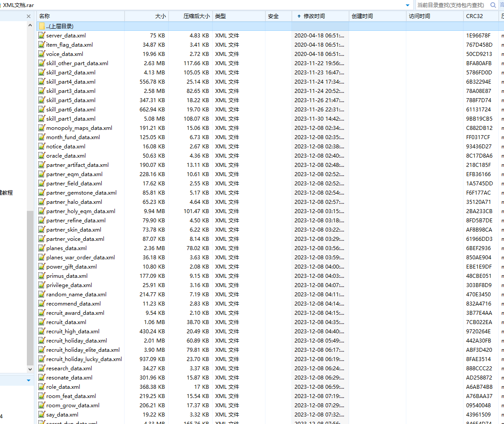Select the oracle_data.xml file icon
504x424 pixels.
pyautogui.click(x=42, y=155)
